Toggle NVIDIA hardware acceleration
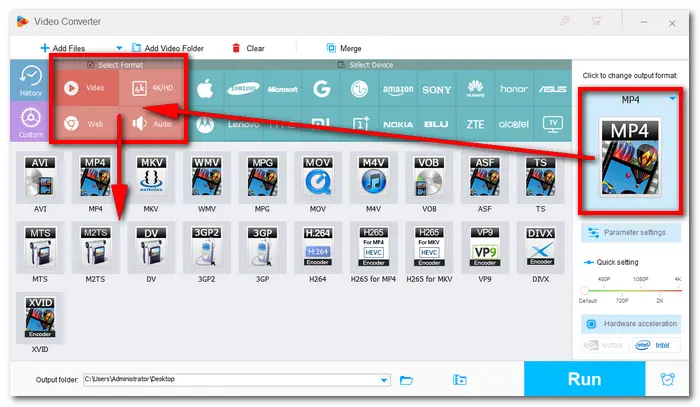 point(605,345)
